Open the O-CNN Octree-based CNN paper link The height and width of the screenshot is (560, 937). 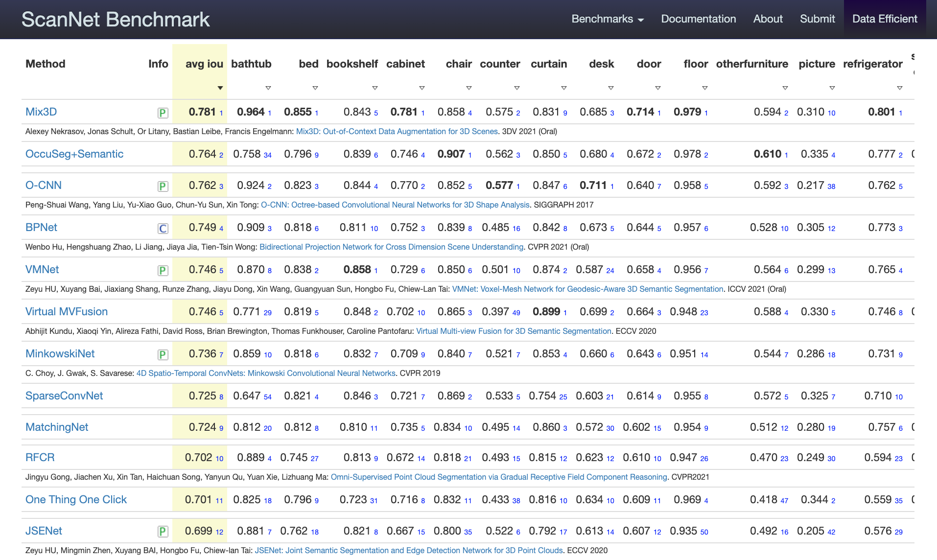[x=395, y=205]
